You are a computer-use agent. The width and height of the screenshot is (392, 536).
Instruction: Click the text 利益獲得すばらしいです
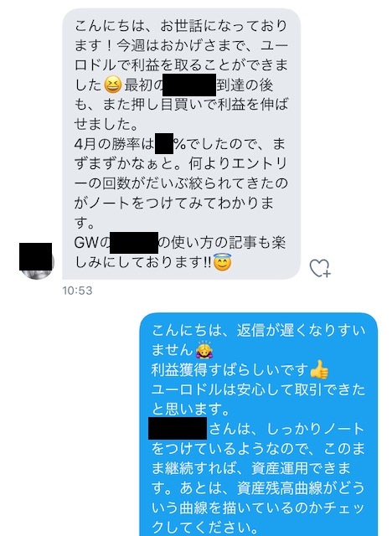(x=230, y=370)
